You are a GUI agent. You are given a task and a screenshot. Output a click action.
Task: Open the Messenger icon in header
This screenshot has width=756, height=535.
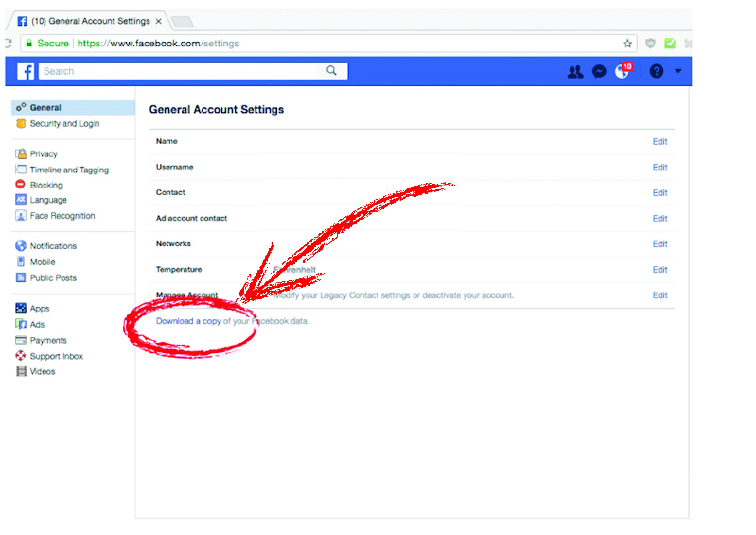(x=599, y=71)
